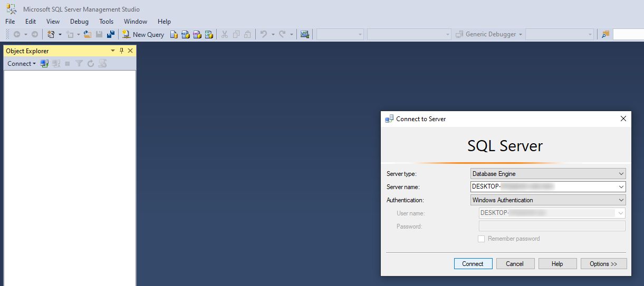Click the Refresh icon in Object Explorer
This screenshot has width=644, height=286.
pyautogui.click(x=91, y=64)
